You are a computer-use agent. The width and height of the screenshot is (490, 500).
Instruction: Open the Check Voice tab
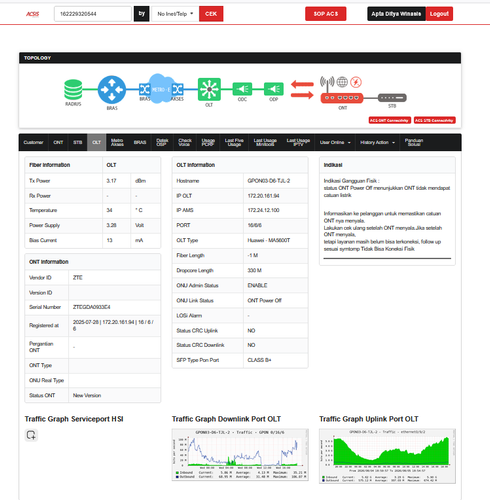coord(185,142)
